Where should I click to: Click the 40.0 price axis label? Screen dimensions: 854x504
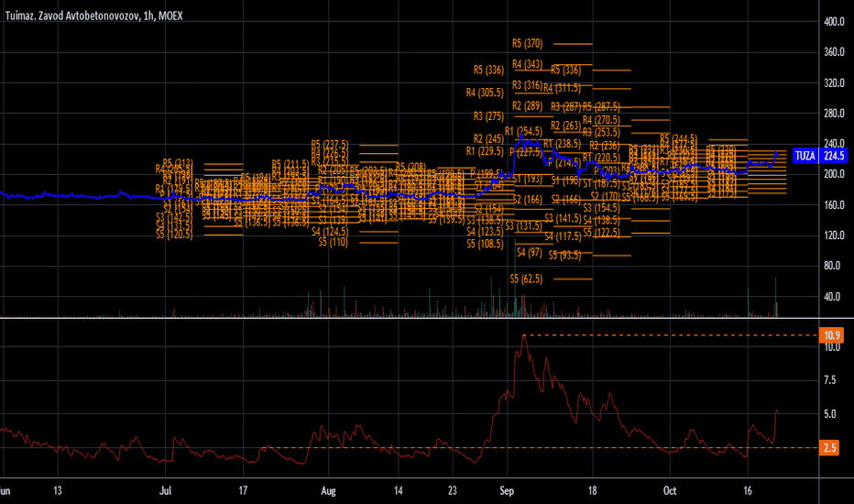click(x=832, y=297)
